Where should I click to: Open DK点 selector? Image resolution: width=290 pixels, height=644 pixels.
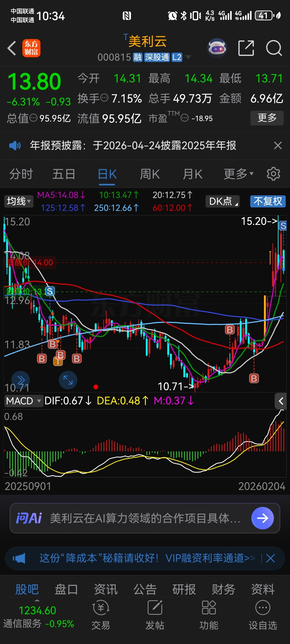(223, 201)
